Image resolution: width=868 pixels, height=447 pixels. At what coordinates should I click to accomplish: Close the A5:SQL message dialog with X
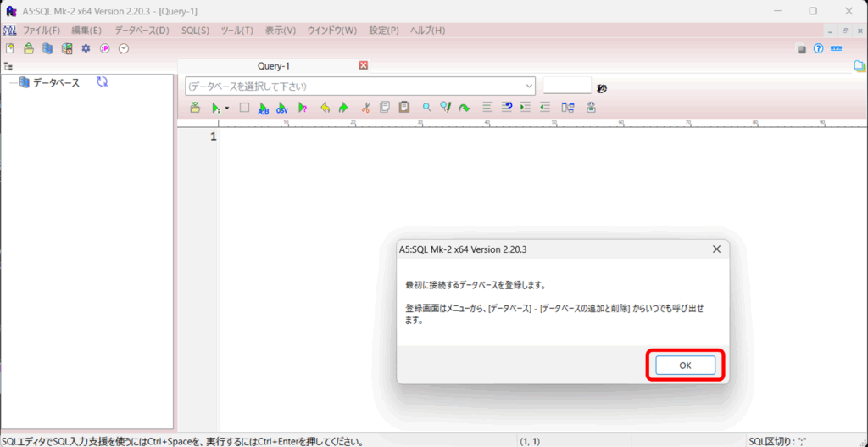click(x=716, y=249)
